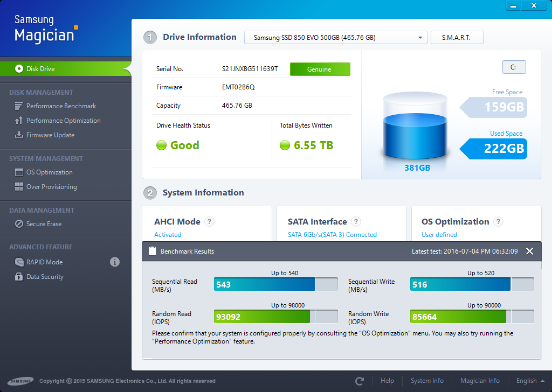The image size is (552, 392).
Task: Select the C: drive button
Action: click(513, 67)
